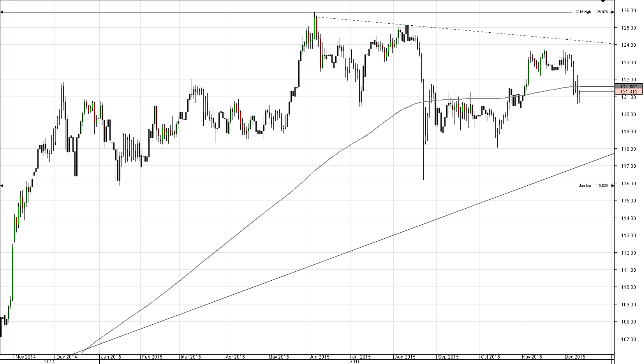Select the 125.876 value on the high line

click(x=601, y=12)
